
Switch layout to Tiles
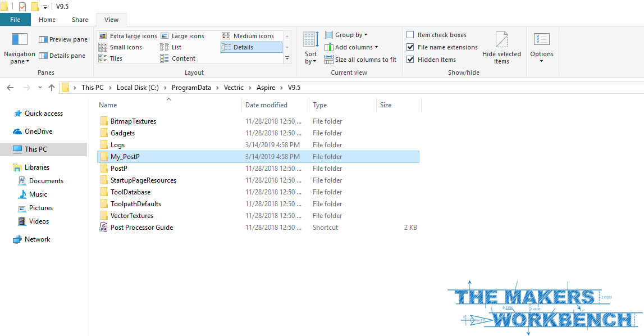111,58
